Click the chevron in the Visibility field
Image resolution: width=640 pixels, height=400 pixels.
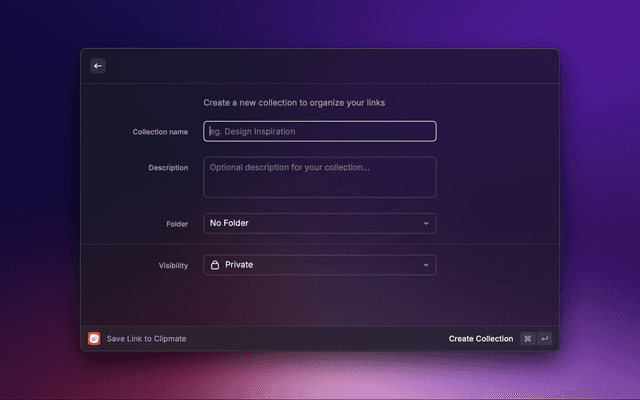[x=426, y=265]
